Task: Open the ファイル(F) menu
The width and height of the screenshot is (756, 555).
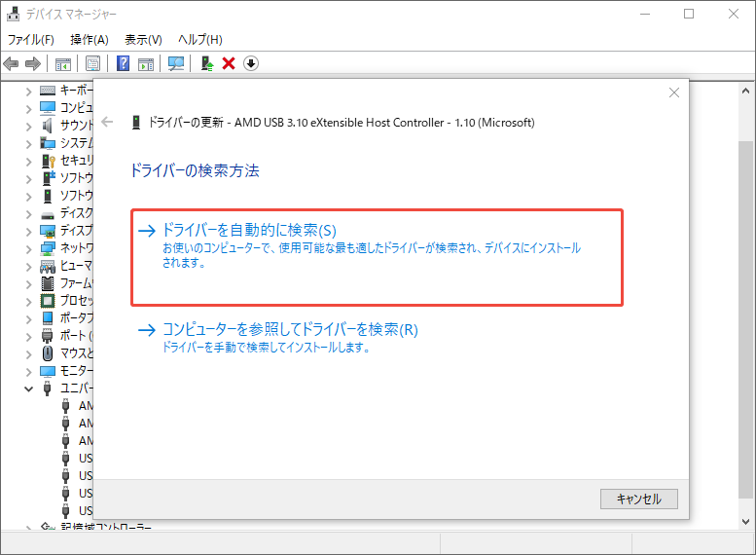Action: point(31,40)
